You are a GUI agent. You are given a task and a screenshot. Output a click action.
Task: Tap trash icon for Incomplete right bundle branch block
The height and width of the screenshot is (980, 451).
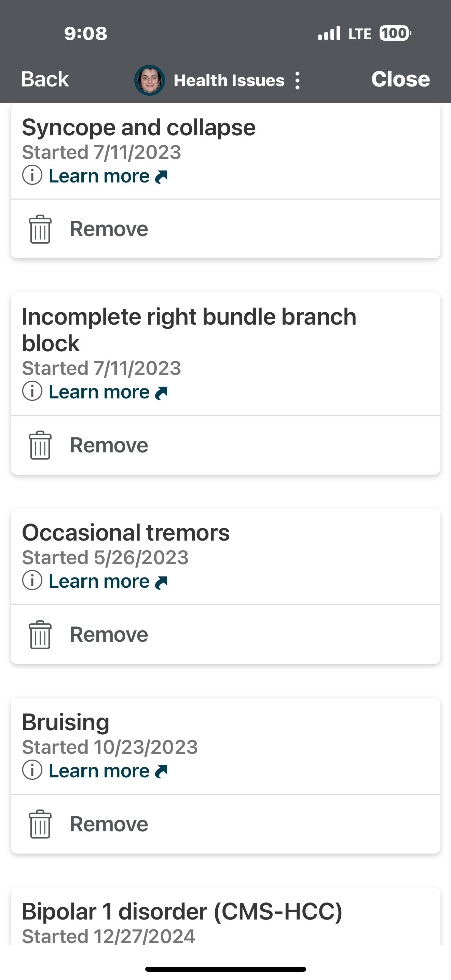40,445
